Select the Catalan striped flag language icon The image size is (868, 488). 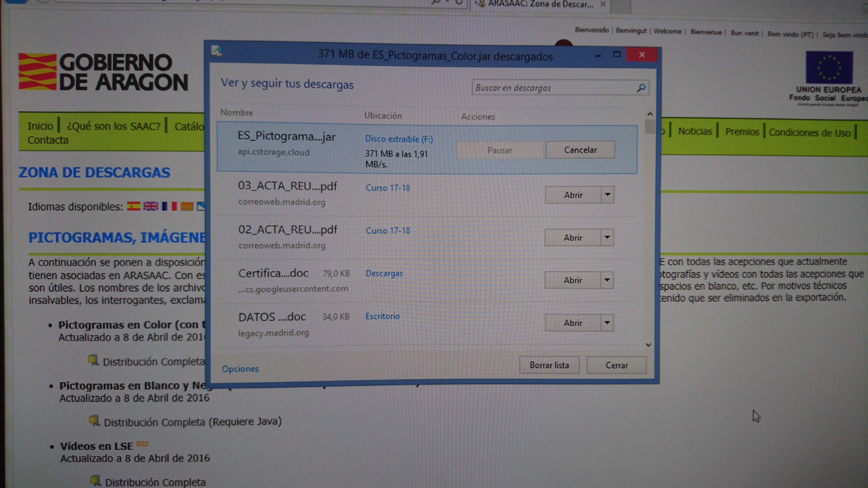point(187,206)
